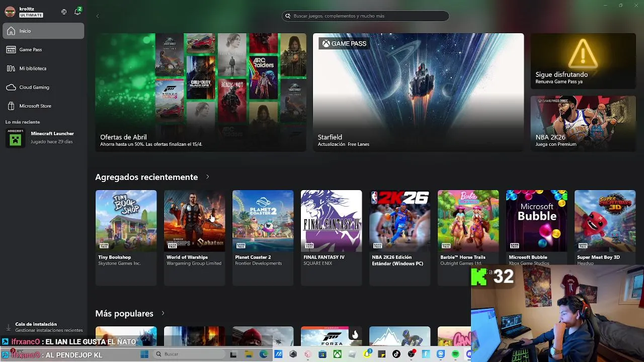Click the Windows taskbar Buscar box

click(x=190, y=354)
